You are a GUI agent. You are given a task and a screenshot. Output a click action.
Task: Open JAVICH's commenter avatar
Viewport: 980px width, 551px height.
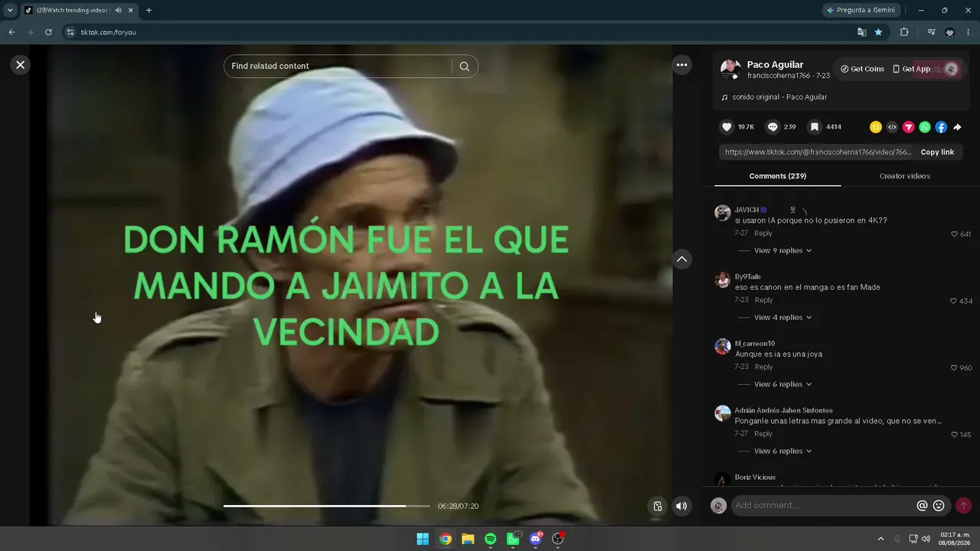tap(722, 213)
